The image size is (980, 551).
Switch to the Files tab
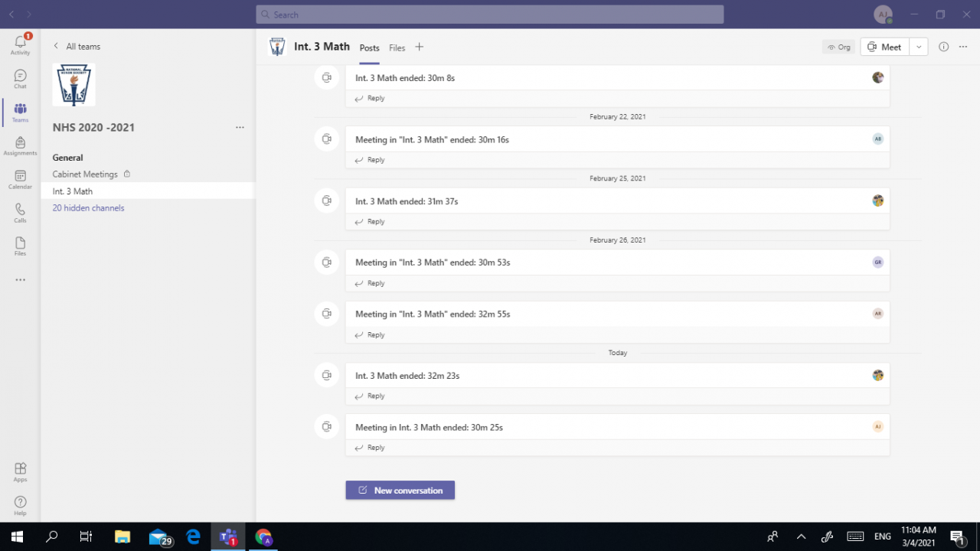pos(397,47)
